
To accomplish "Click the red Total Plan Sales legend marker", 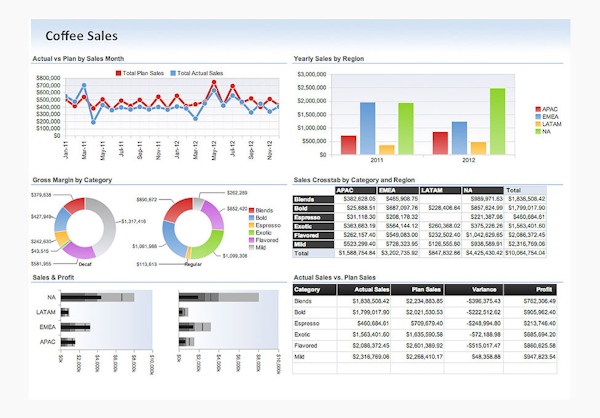I will 120,73.
